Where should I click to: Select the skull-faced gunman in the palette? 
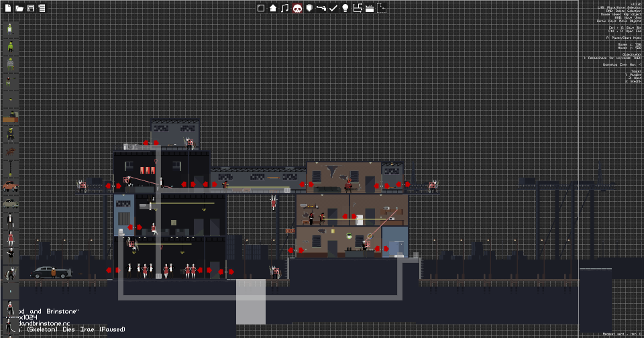(x=10, y=256)
